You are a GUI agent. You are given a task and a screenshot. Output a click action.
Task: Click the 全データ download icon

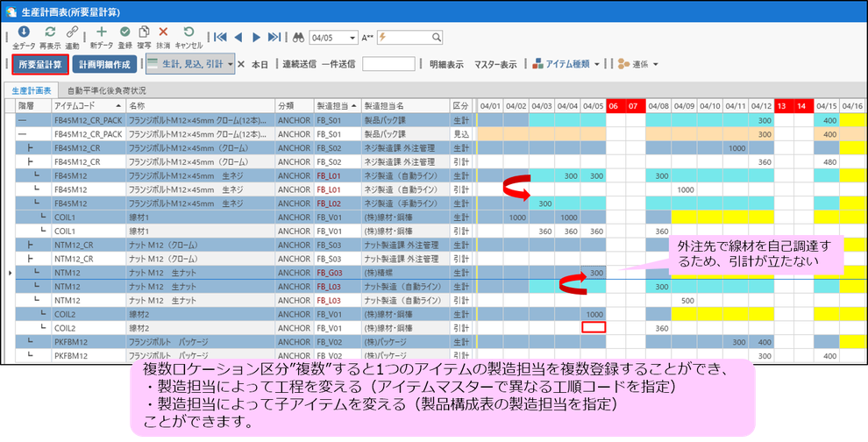[24, 32]
